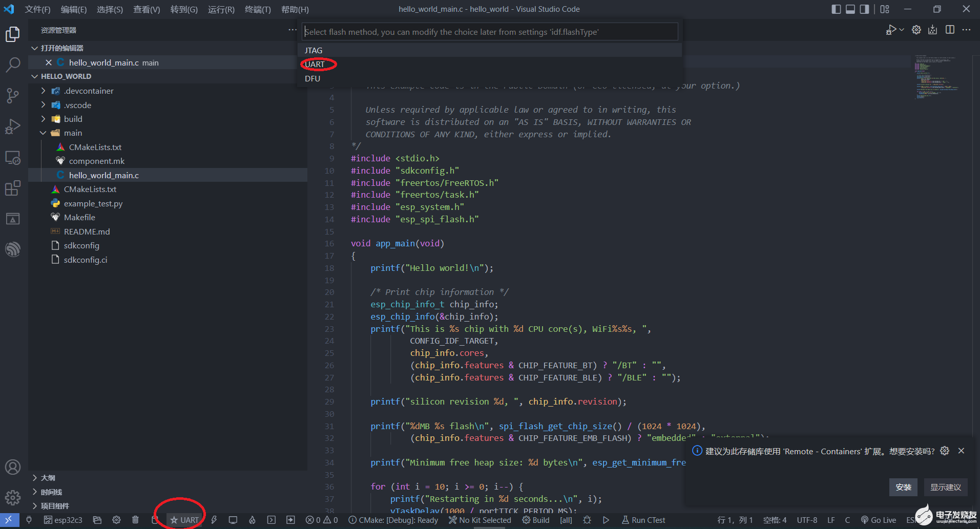This screenshot has width=980, height=529.
Task: Open Explorer panel more actions ellipsis
Action: point(293,30)
